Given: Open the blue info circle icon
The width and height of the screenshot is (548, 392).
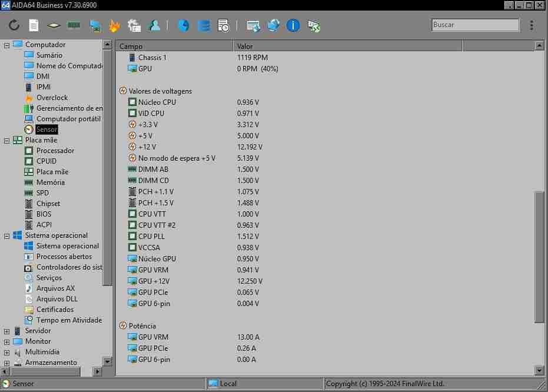Looking at the screenshot, I should (x=293, y=25).
